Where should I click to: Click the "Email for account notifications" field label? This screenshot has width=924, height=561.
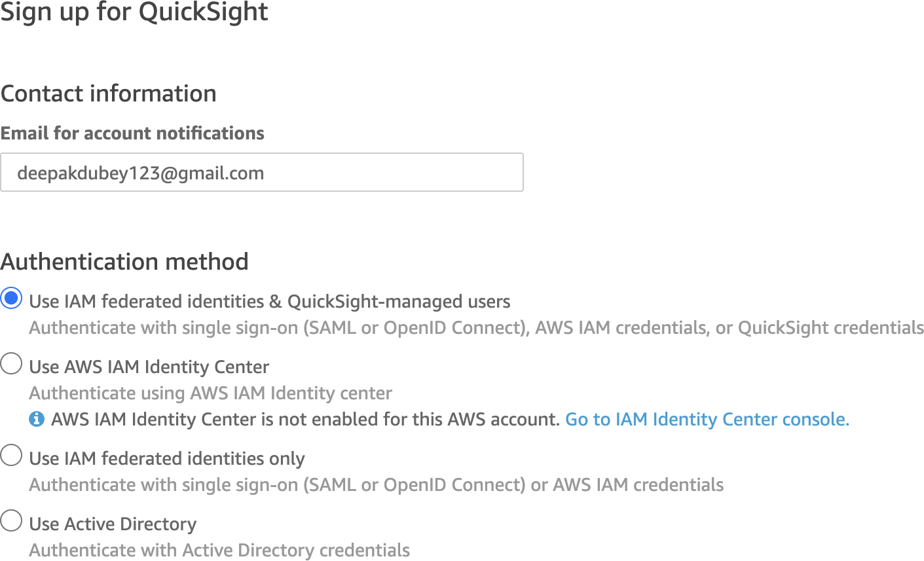pos(132,134)
